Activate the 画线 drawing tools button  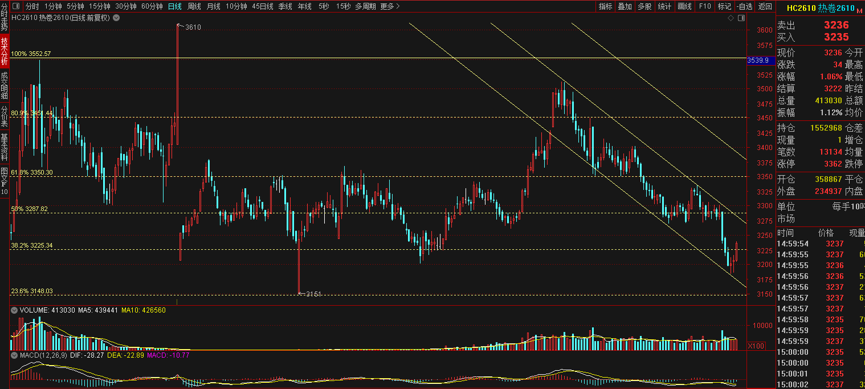point(685,7)
